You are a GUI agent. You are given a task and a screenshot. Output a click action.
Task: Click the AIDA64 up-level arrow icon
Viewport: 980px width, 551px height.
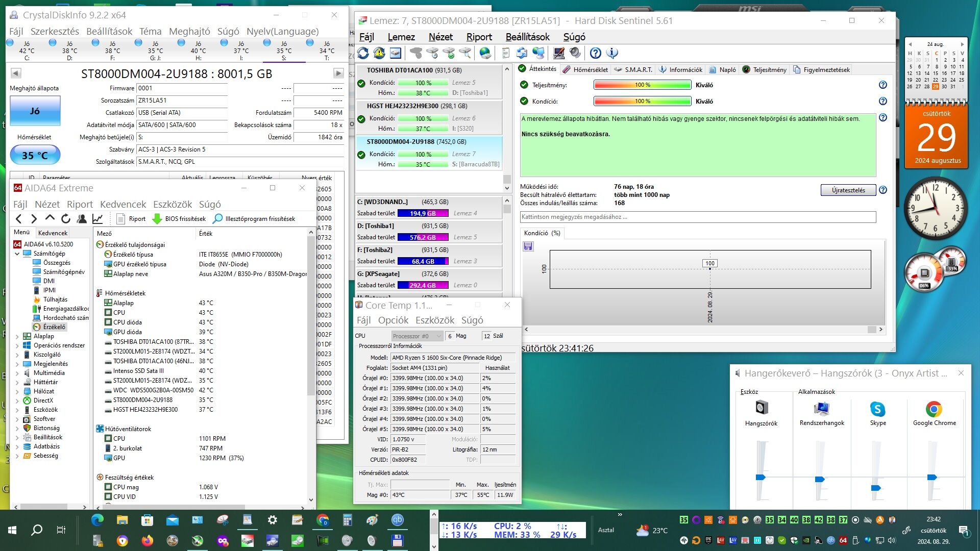[50, 218]
